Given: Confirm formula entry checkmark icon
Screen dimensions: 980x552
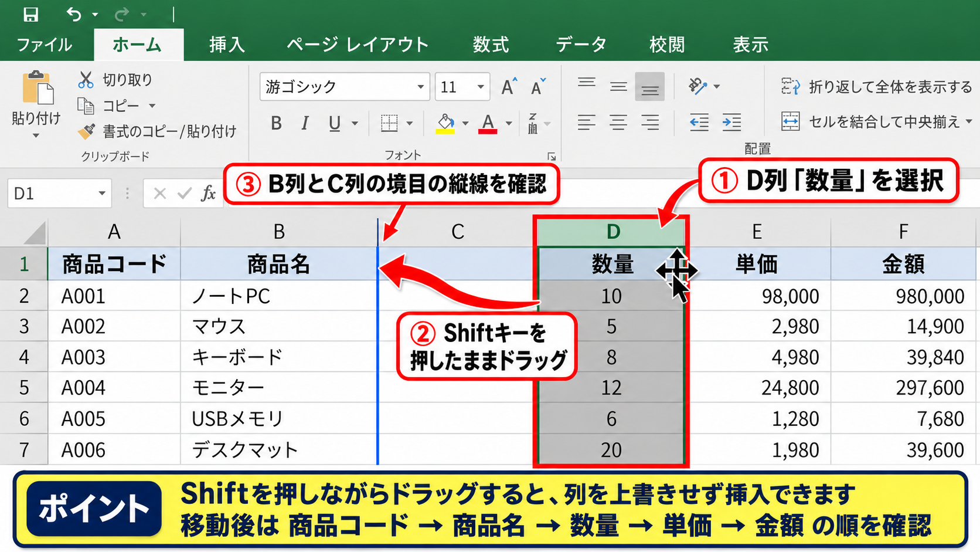Looking at the screenshot, I should tap(185, 193).
